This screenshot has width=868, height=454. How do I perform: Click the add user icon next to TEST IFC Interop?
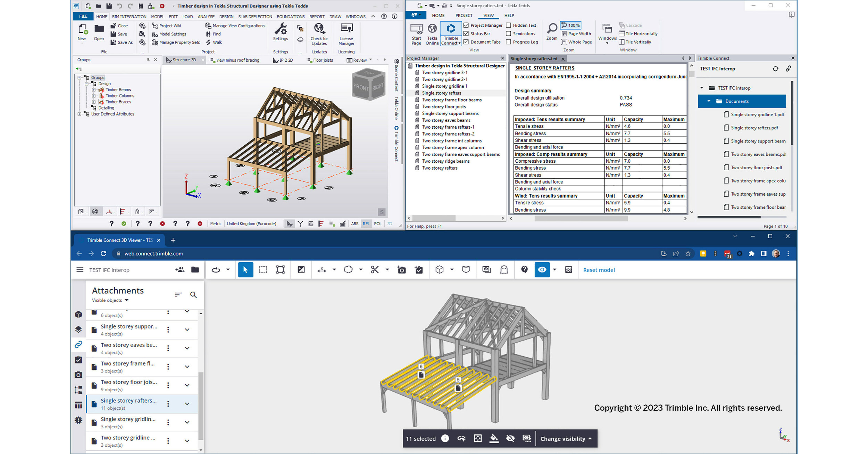point(180,269)
